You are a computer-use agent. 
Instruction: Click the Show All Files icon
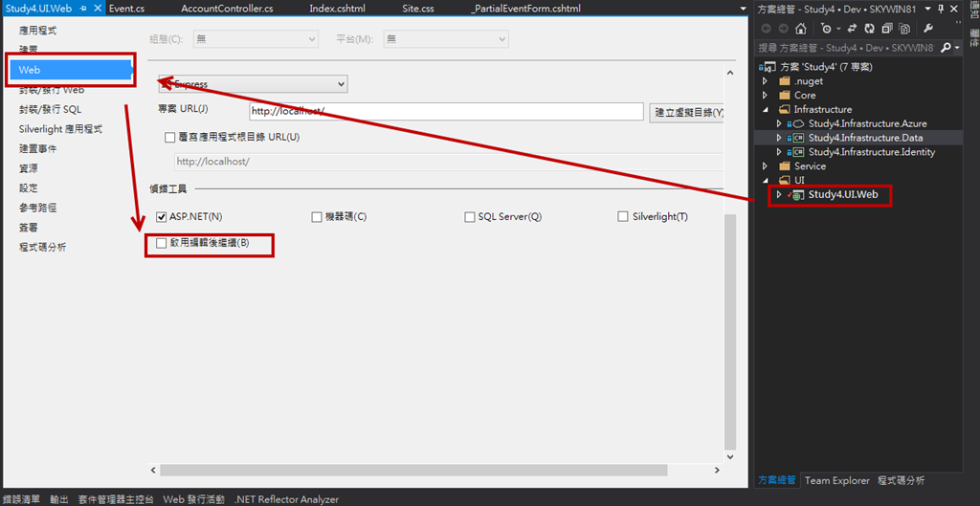[x=904, y=29]
